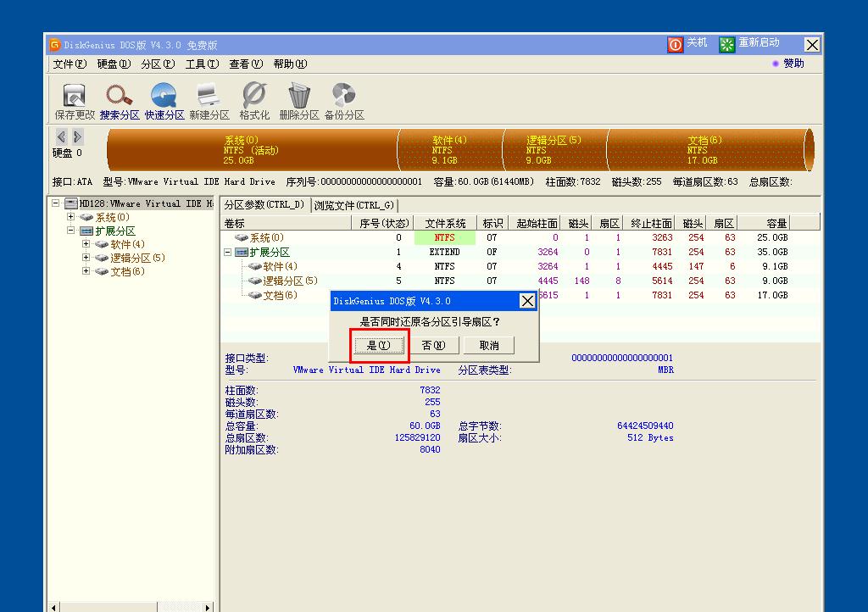Confirm with 是(Y) button in dialog
The width and height of the screenshot is (868, 612).
click(x=379, y=345)
